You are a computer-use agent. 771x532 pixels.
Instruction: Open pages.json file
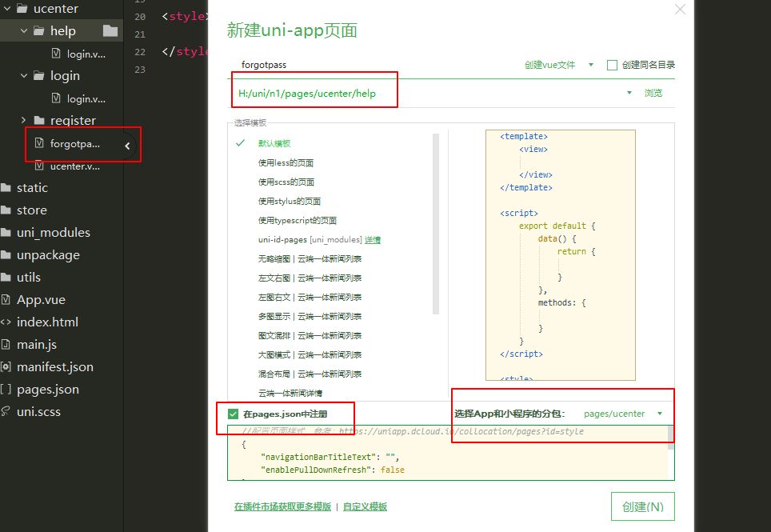click(48, 390)
